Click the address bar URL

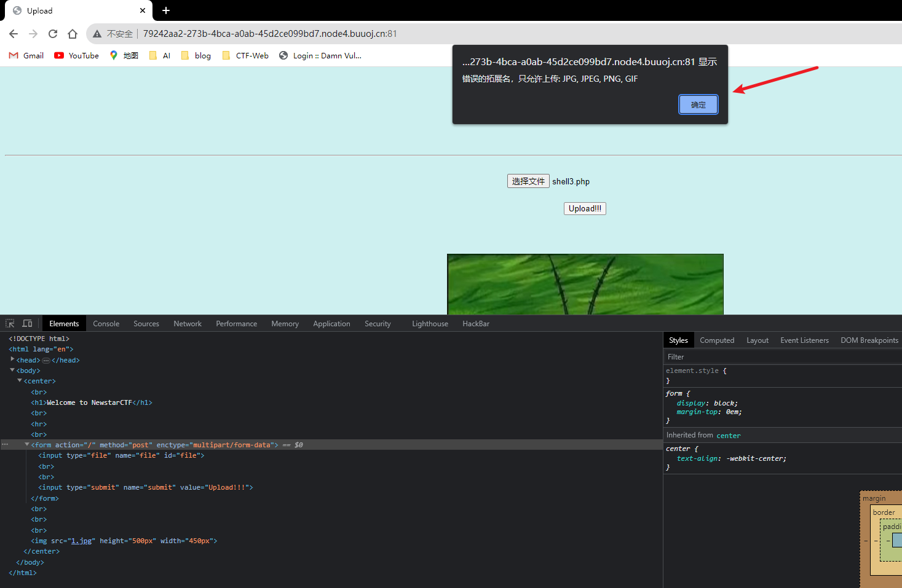coord(270,34)
